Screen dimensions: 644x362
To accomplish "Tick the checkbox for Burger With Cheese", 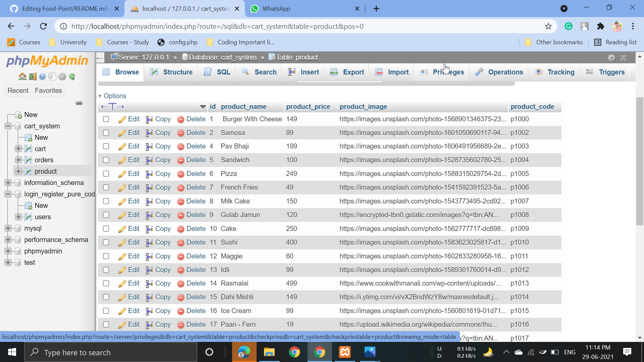I will (x=106, y=119).
